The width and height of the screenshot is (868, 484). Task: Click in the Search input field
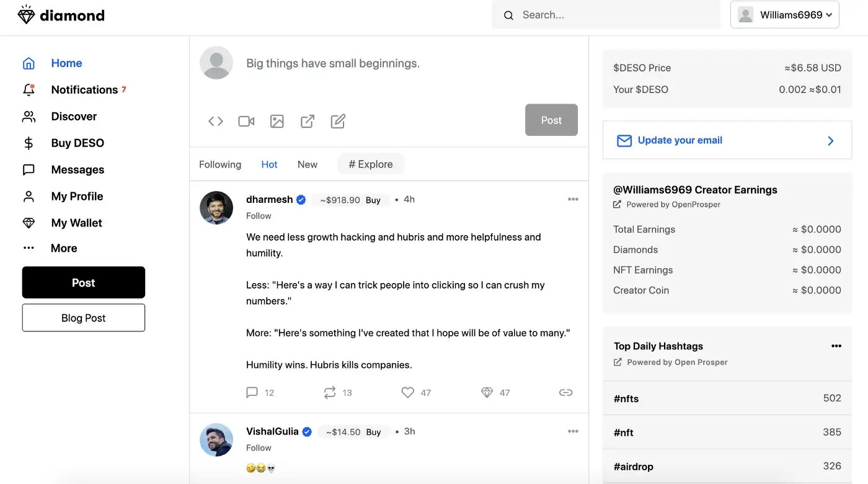[606, 15]
